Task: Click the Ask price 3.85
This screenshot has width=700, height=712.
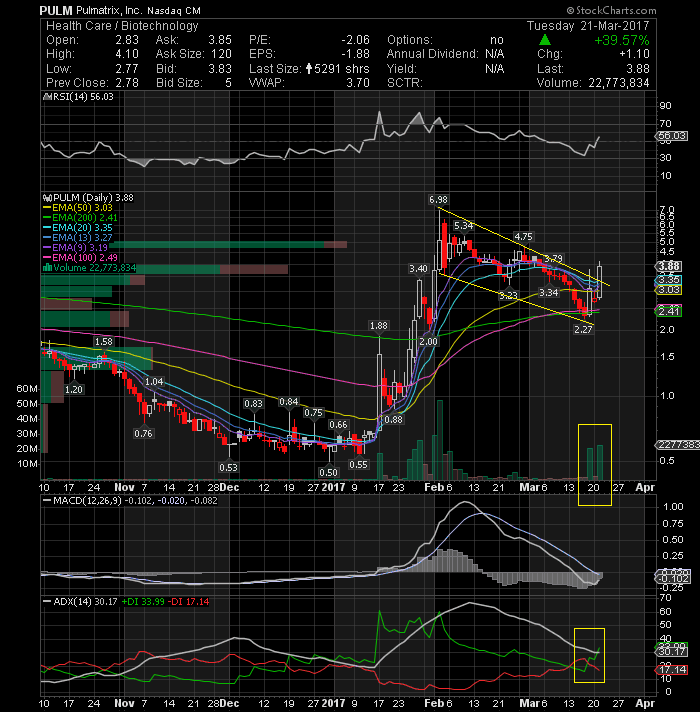Action: (x=220, y=40)
